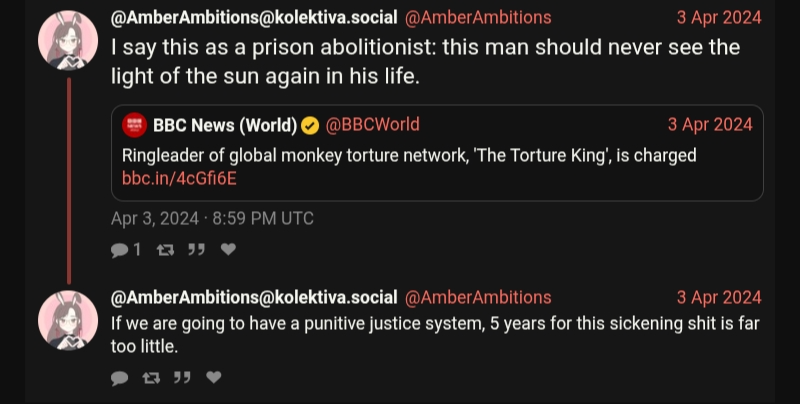The image size is (800, 404).
Task: Open the quoted monkey torture headline text
Action: click(409, 156)
